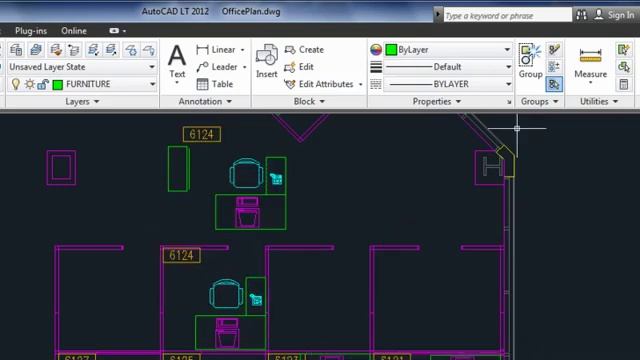
Task: Click the Select Similar icon in the Utilities panel
Action: click(x=623, y=67)
